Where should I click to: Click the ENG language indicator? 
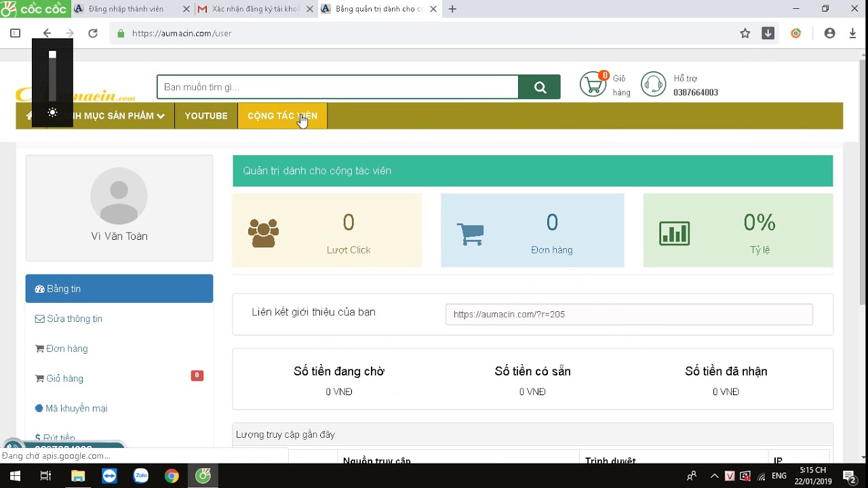click(x=779, y=476)
